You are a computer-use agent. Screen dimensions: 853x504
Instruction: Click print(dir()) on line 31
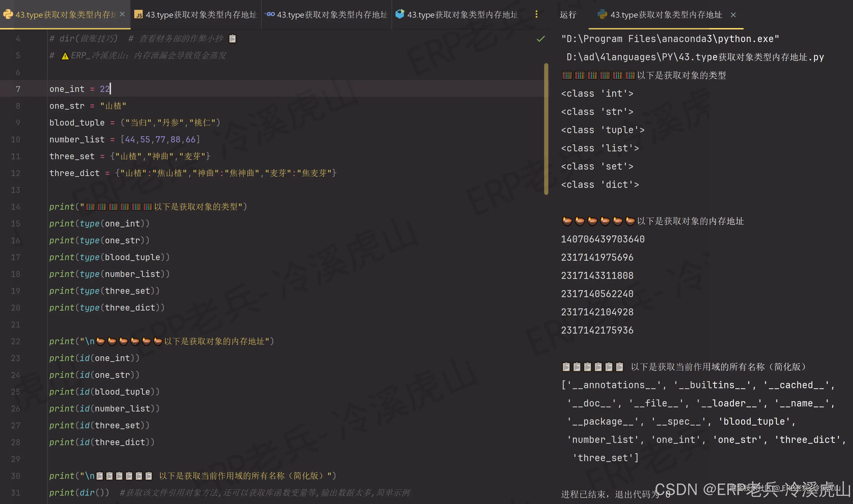coord(79,493)
